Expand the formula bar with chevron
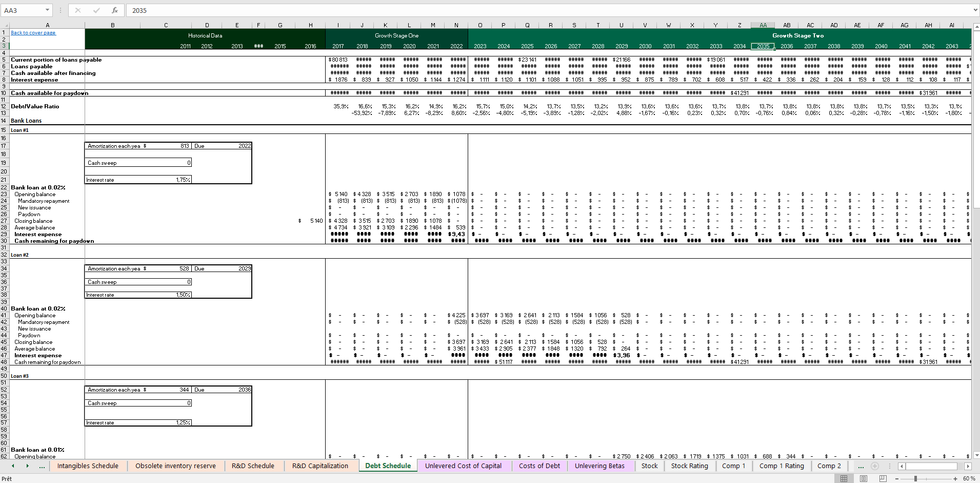The height and width of the screenshot is (483, 980). (975, 10)
